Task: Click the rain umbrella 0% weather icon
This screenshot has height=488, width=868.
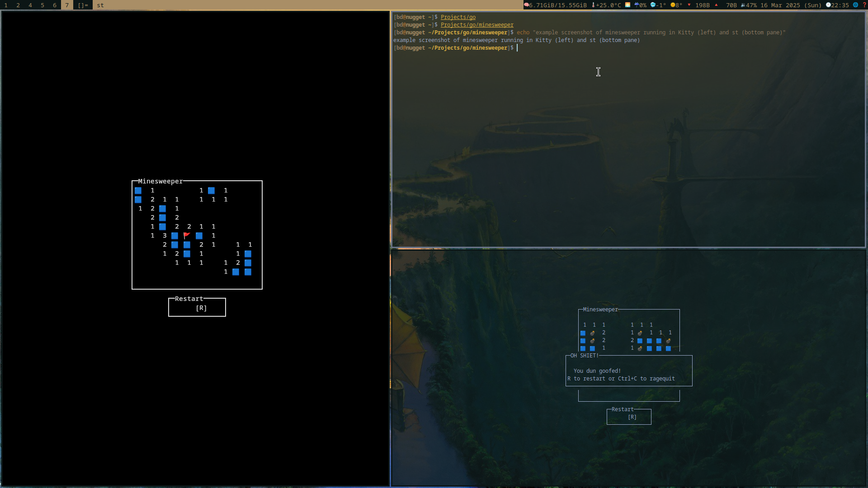Action: coord(637,5)
